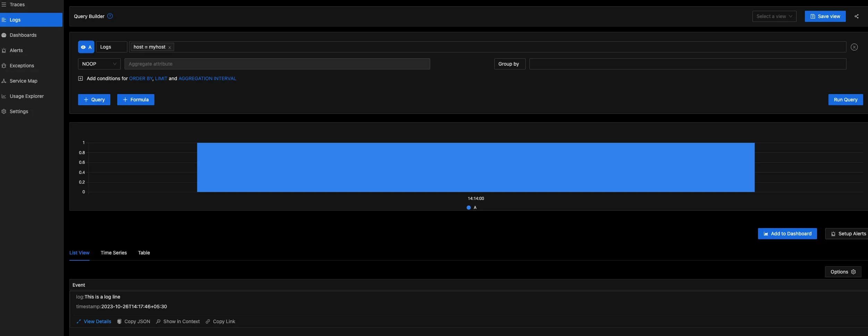This screenshot has height=336, width=868.
Task: Click Show in Context action
Action: pyautogui.click(x=178, y=321)
